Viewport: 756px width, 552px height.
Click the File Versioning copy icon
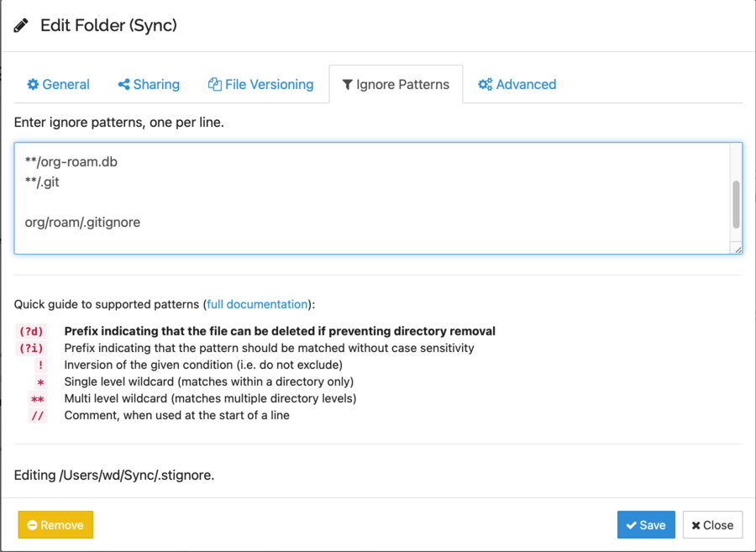215,85
